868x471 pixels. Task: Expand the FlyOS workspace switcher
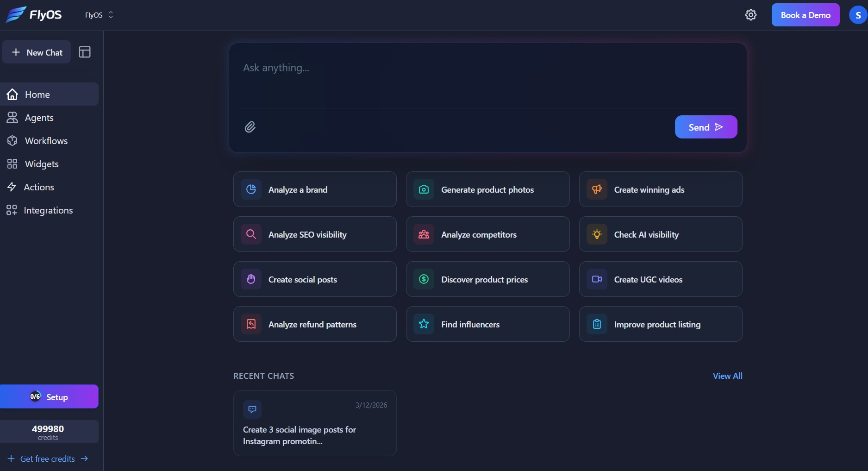tap(99, 15)
